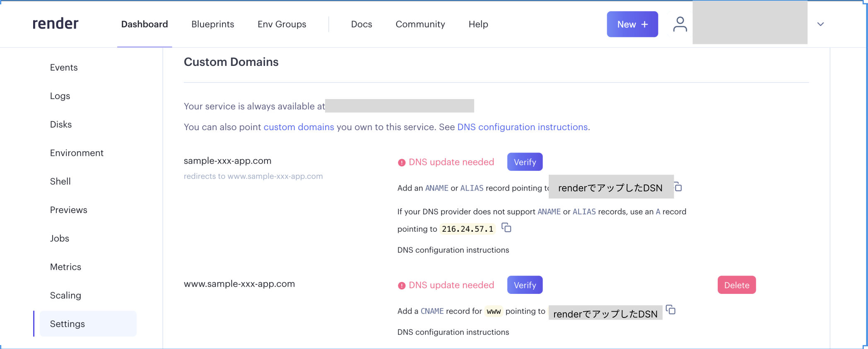Viewport: 868px width, 349px height.
Task: Click the 'redirects to www.sample-xxx-app.com' text
Action: coord(253,176)
